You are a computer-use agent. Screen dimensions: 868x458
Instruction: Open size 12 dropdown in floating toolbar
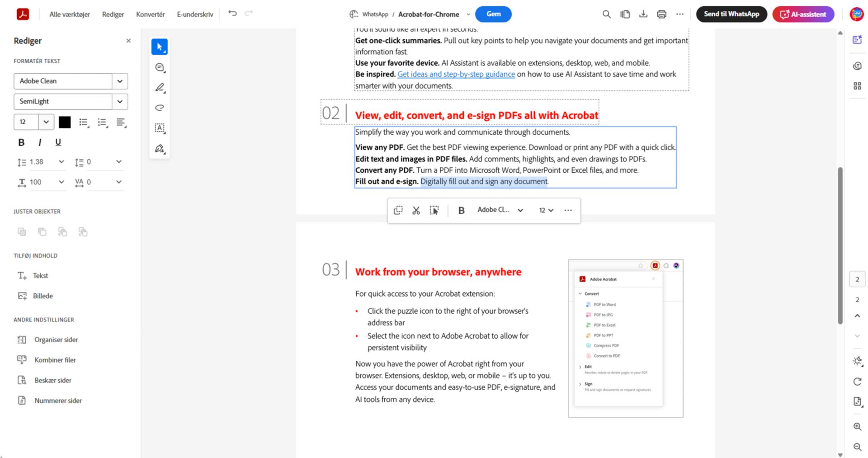[x=546, y=210]
